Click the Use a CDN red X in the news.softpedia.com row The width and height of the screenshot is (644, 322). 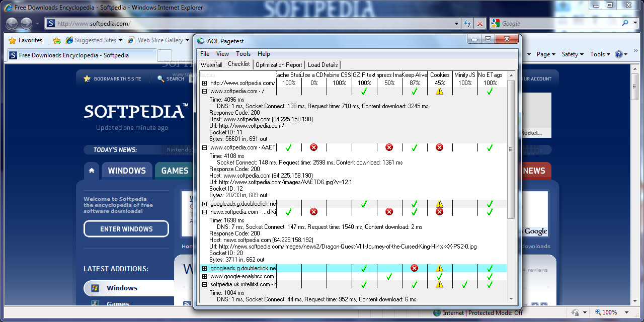point(314,212)
